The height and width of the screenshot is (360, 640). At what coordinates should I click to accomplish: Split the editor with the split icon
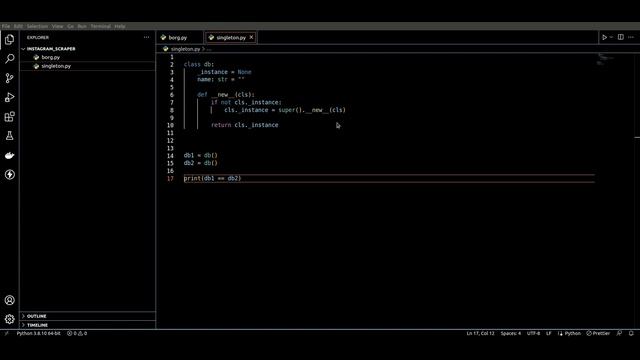tap(620, 37)
